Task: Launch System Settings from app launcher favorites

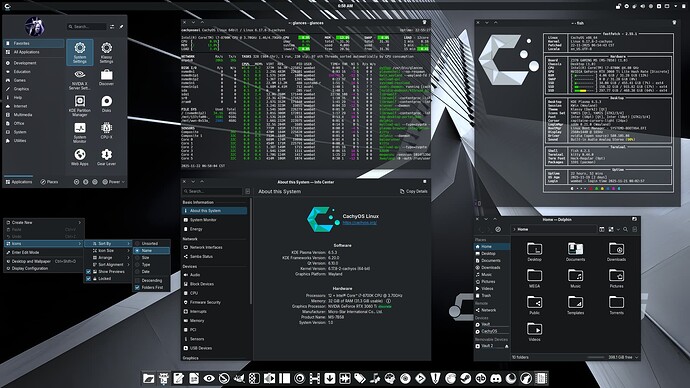Action: (x=80, y=52)
